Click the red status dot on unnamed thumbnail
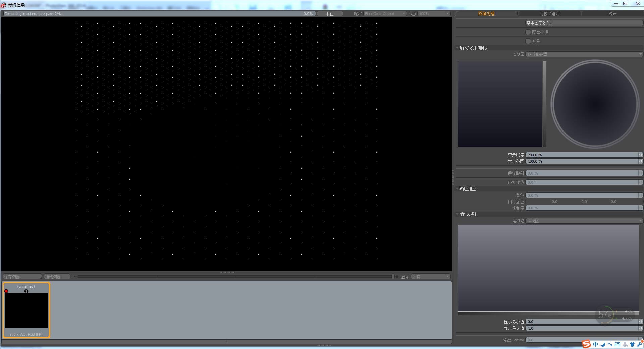The height and width of the screenshot is (349, 644). point(6,291)
